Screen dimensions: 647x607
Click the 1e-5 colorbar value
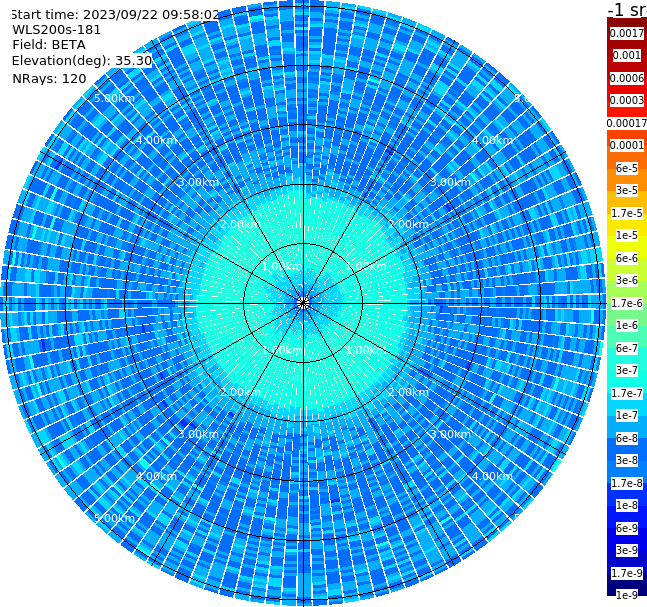627,235
